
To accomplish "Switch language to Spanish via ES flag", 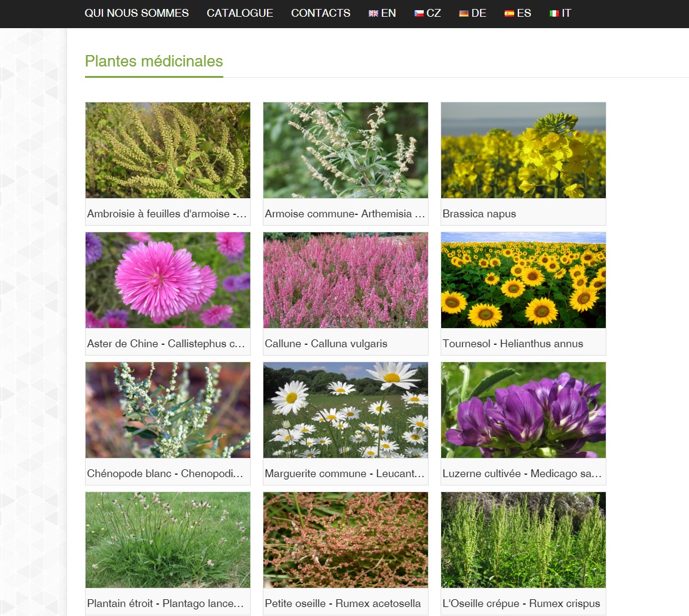I will pyautogui.click(x=518, y=13).
